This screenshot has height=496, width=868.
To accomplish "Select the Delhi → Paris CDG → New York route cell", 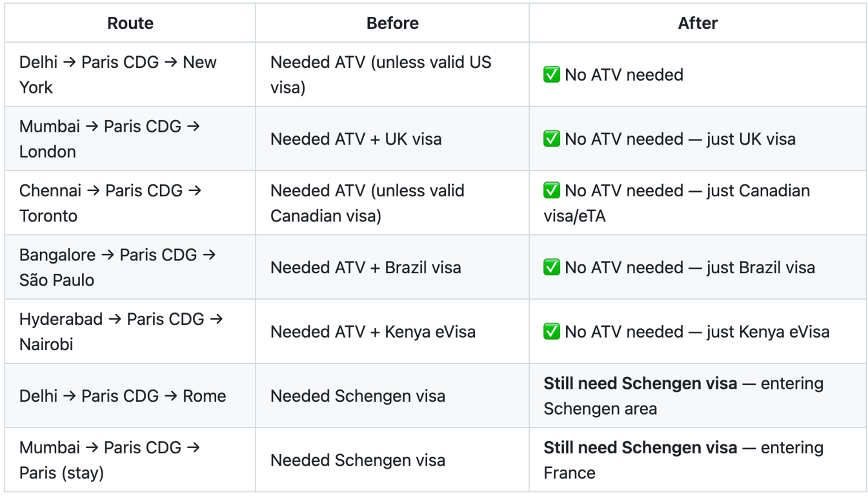I will (x=118, y=75).
